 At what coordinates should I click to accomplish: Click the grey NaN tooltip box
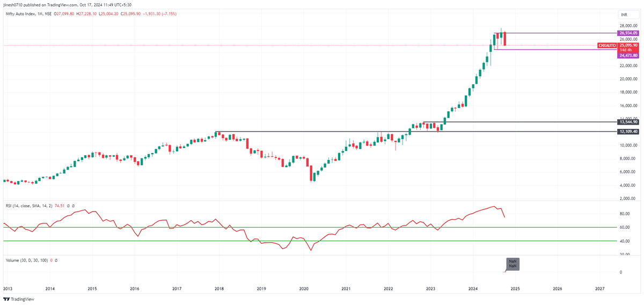click(x=512, y=264)
